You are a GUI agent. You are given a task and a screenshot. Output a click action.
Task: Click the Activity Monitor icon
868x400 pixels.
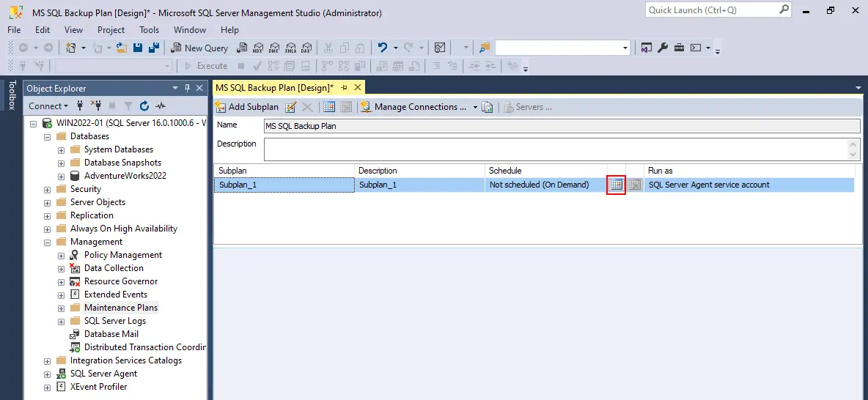click(x=440, y=48)
